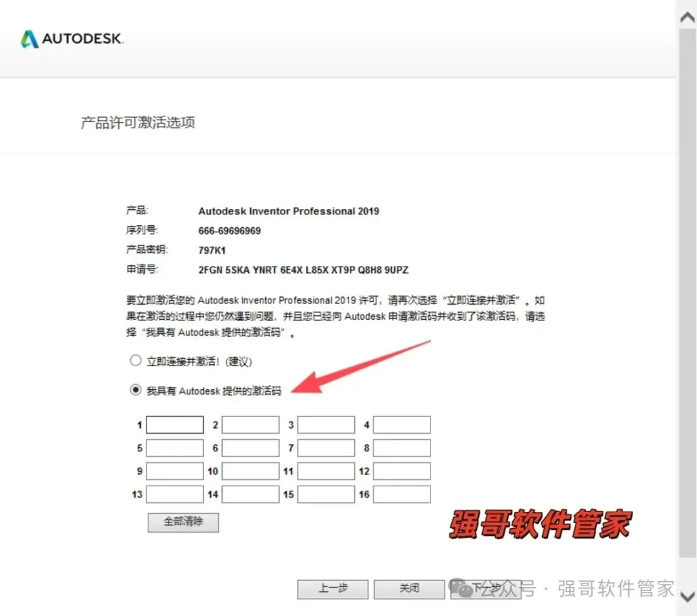Click activation code field 6
The image size is (697, 616).
click(x=250, y=448)
